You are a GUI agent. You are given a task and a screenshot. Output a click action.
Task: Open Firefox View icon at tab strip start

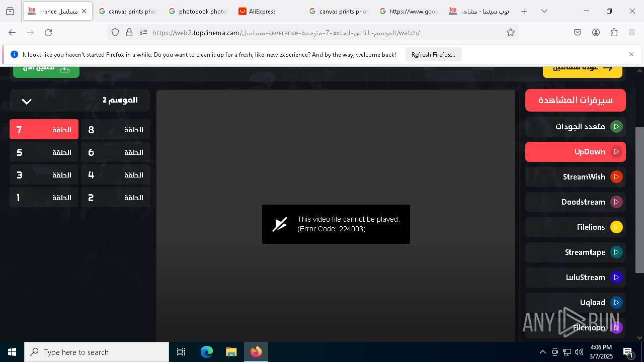pyautogui.click(x=10, y=11)
